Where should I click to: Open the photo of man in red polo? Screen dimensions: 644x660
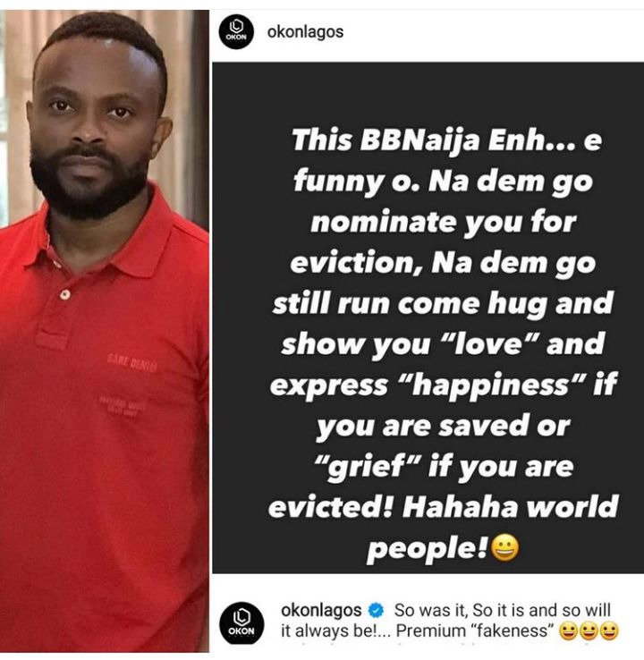[105, 330]
